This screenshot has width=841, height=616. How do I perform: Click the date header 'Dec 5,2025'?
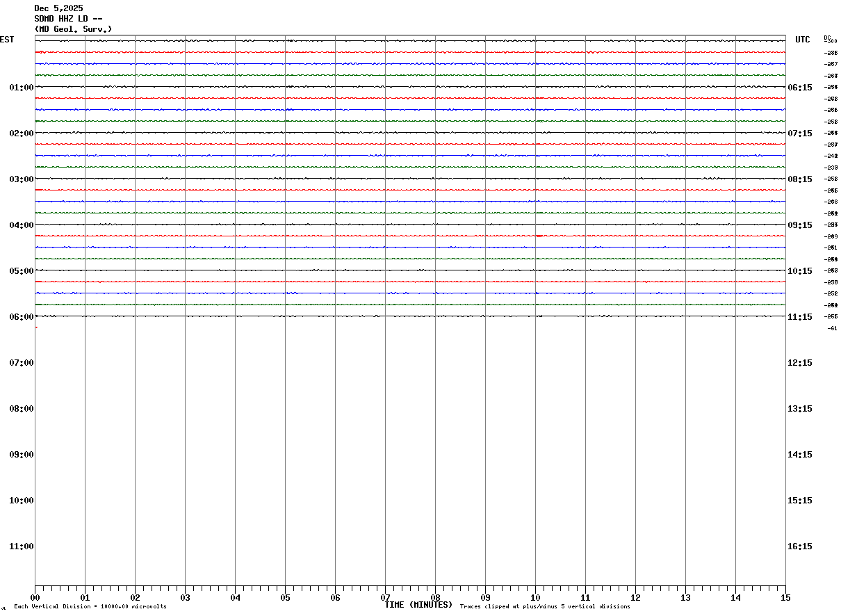tap(58, 8)
